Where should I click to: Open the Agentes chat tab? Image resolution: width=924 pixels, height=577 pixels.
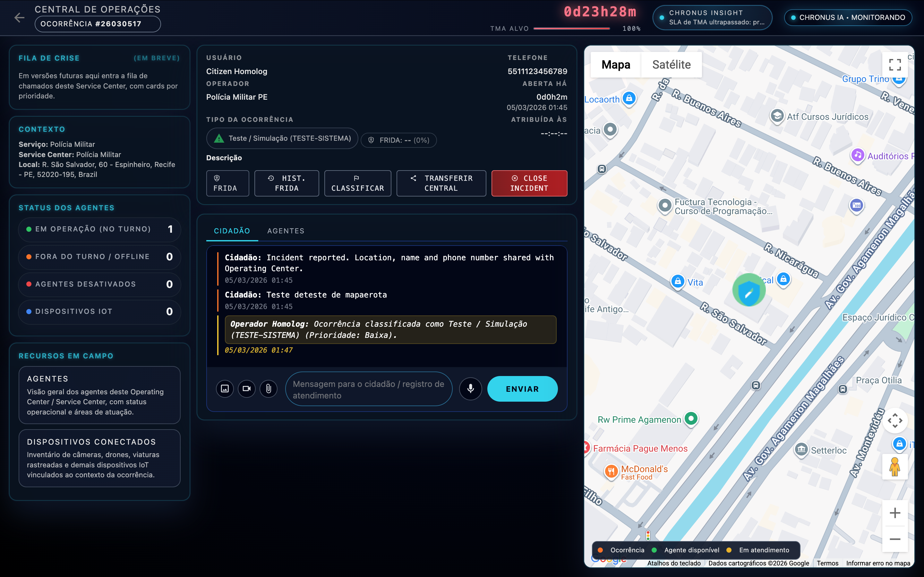click(x=286, y=231)
